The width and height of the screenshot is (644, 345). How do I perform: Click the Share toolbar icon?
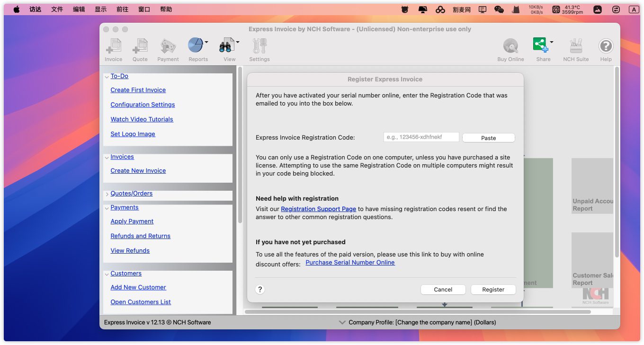[x=540, y=45]
